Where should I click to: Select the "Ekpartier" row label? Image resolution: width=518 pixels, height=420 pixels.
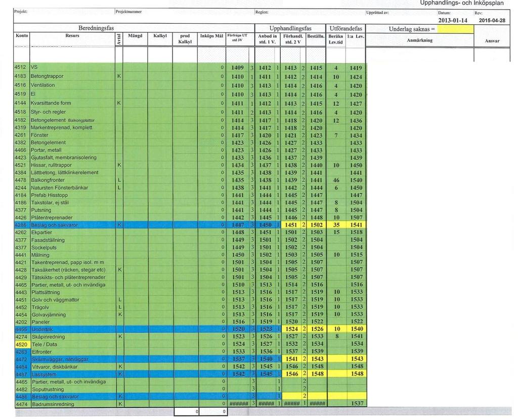pos(41,232)
